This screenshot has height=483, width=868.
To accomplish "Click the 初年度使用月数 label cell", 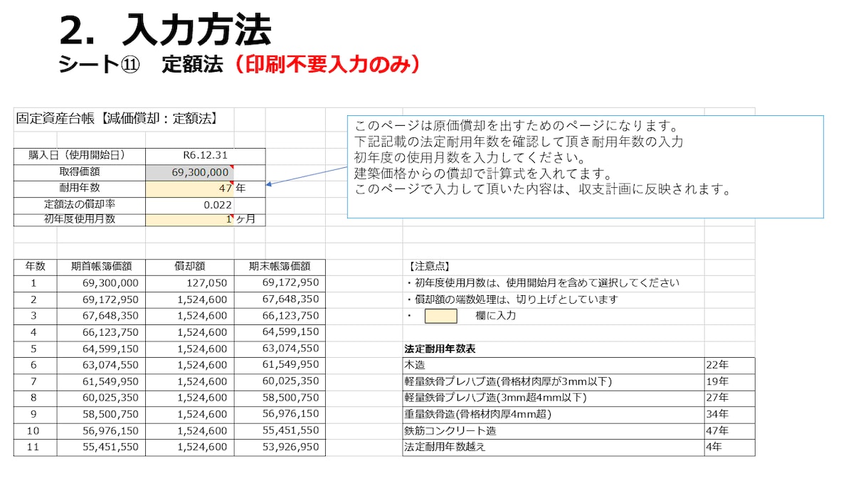I will point(80,220).
